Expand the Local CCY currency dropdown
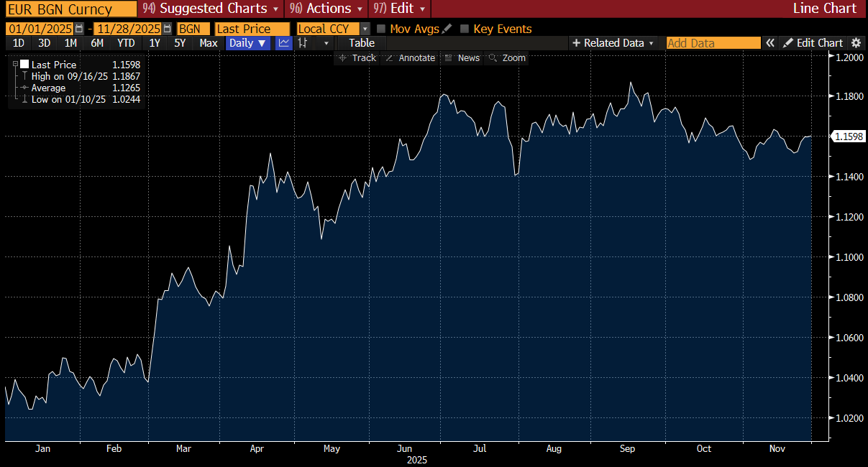 (x=365, y=29)
